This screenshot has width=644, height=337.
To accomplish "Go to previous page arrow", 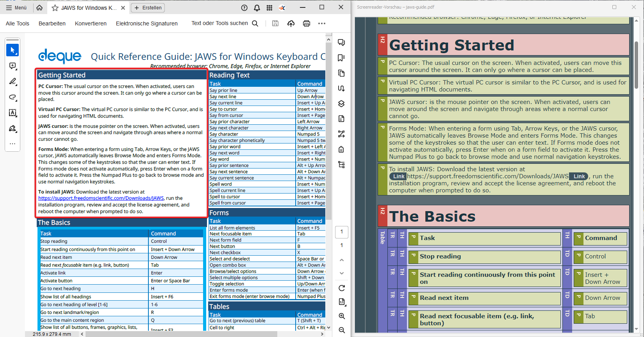I will coord(342,260).
